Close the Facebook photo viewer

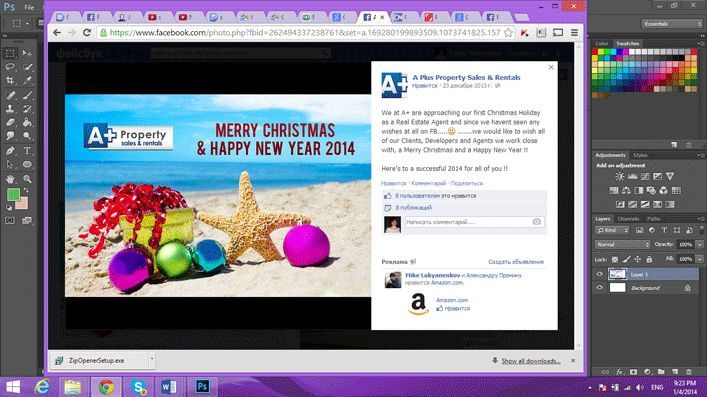[x=551, y=67]
